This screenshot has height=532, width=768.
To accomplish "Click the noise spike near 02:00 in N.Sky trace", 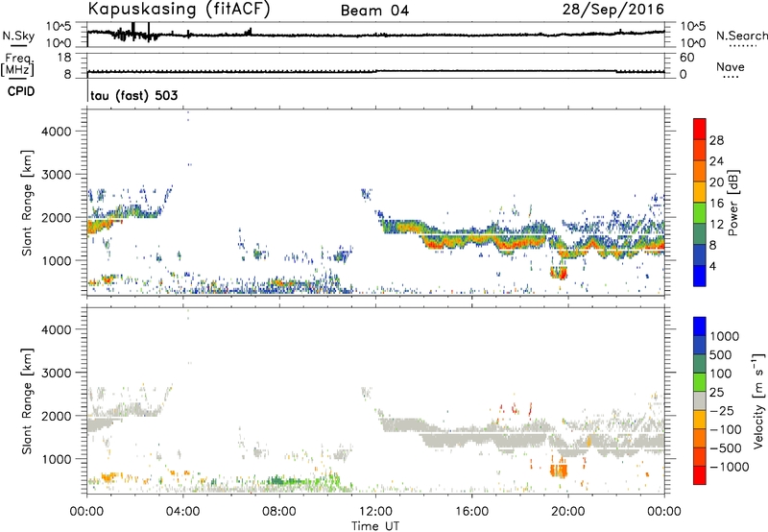I will [133, 31].
